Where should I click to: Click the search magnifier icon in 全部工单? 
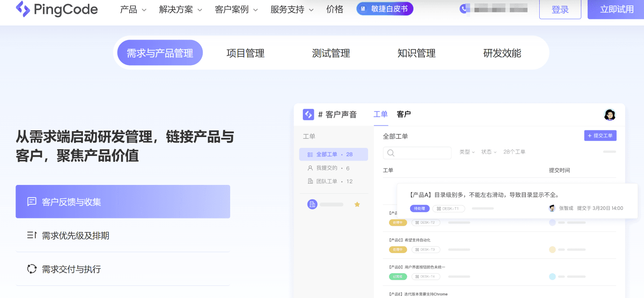tap(391, 153)
